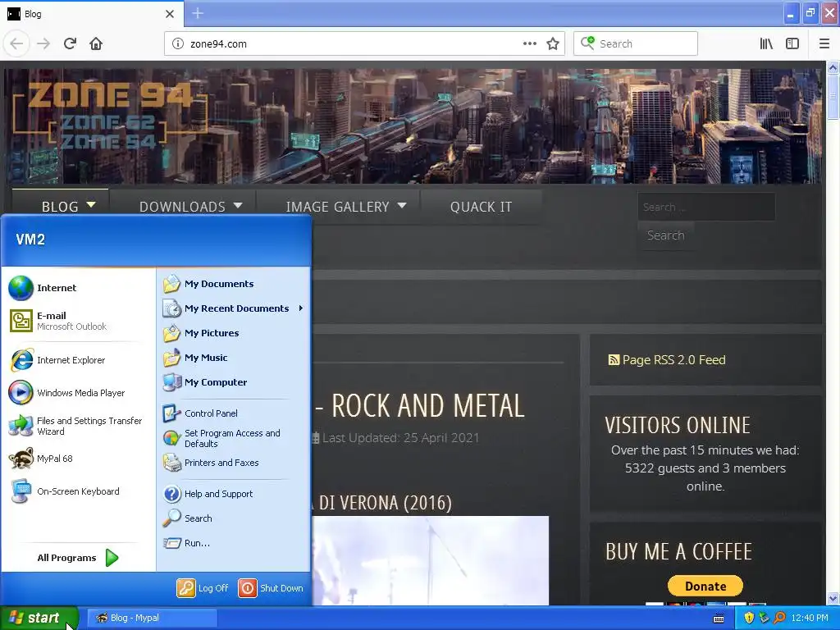Click the Zone 94 header logo
This screenshot has width=840, height=630.
click(110, 115)
